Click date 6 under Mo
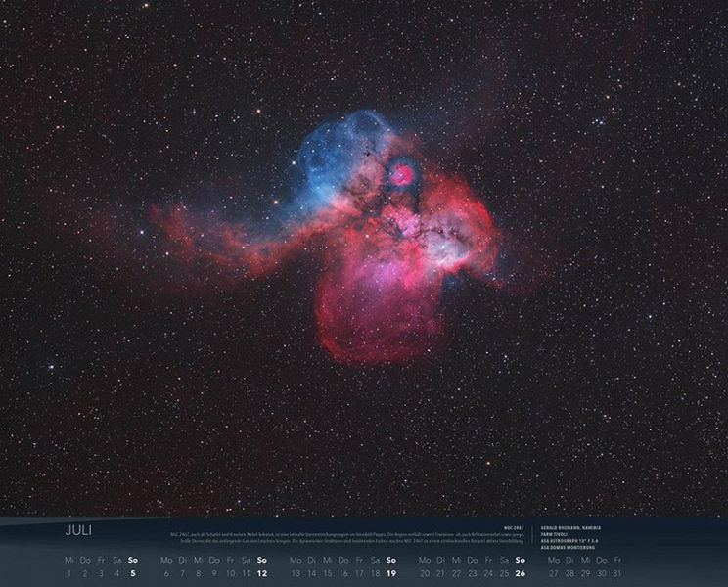728x587 pixels. pos(167,573)
